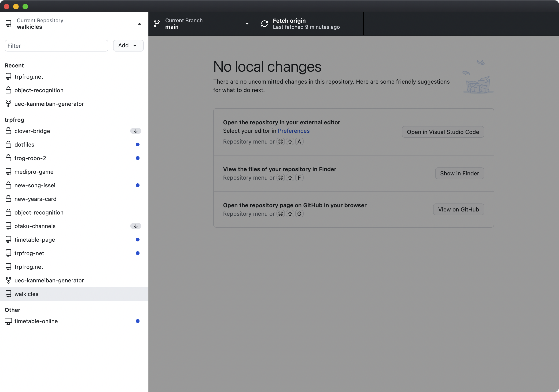The height and width of the screenshot is (392, 559).
Task: Select the new-years-card repository
Action: pos(35,199)
